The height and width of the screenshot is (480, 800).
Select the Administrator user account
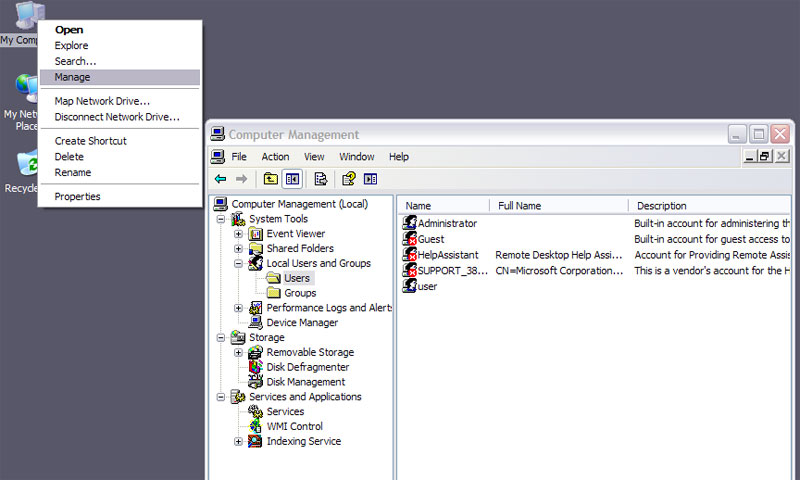pos(446,224)
